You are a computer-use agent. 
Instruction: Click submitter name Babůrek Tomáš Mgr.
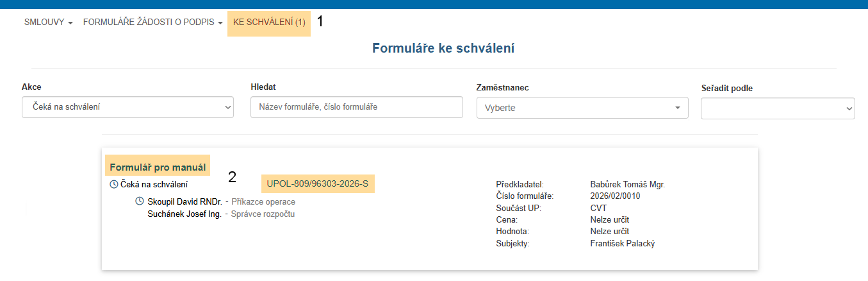click(627, 184)
